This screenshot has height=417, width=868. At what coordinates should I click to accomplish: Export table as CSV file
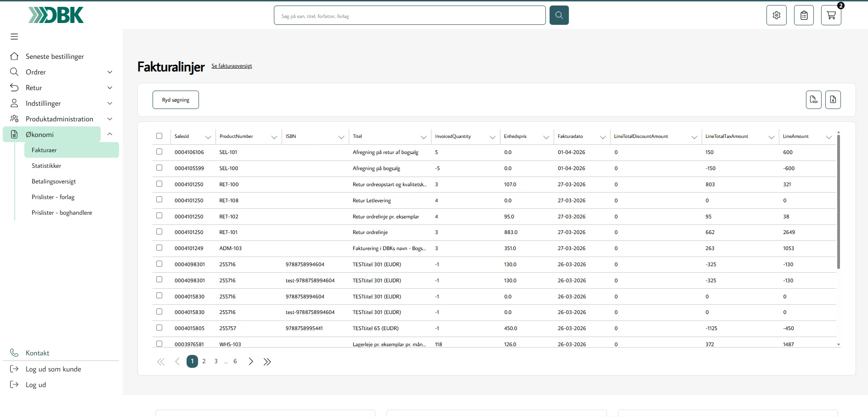click(814, 100)
